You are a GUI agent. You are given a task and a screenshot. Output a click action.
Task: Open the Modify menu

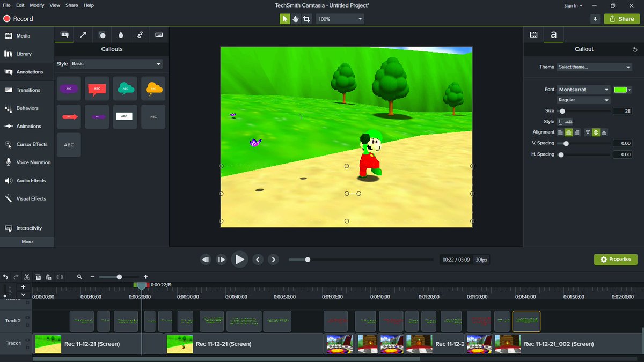(x=37, y=5)
